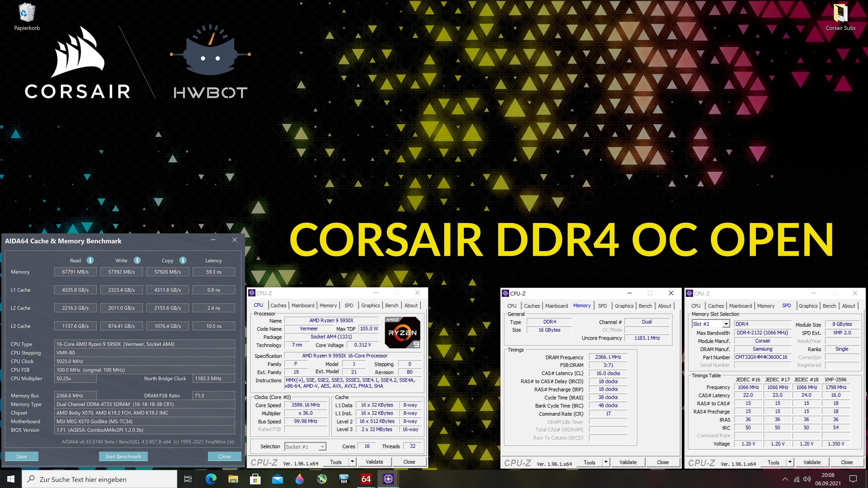Open the network status tray icon
Viewport: 868px width, 488px height.
(797, 479)
